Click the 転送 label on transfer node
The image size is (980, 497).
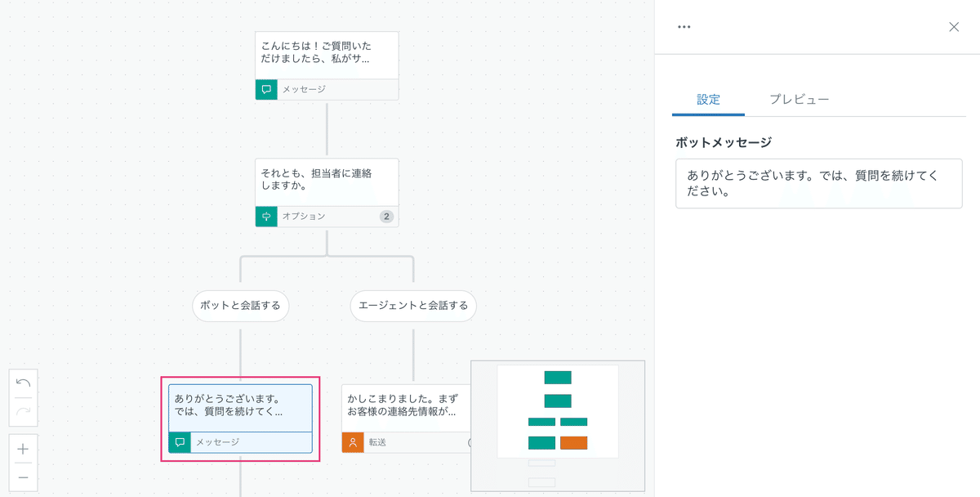pos(377,442)
